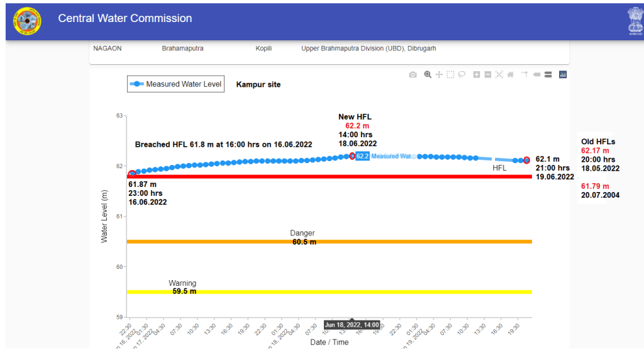Open the Plotly logo link icon
This screenshot has width=644, height=357.
click(x=563, y=74)
